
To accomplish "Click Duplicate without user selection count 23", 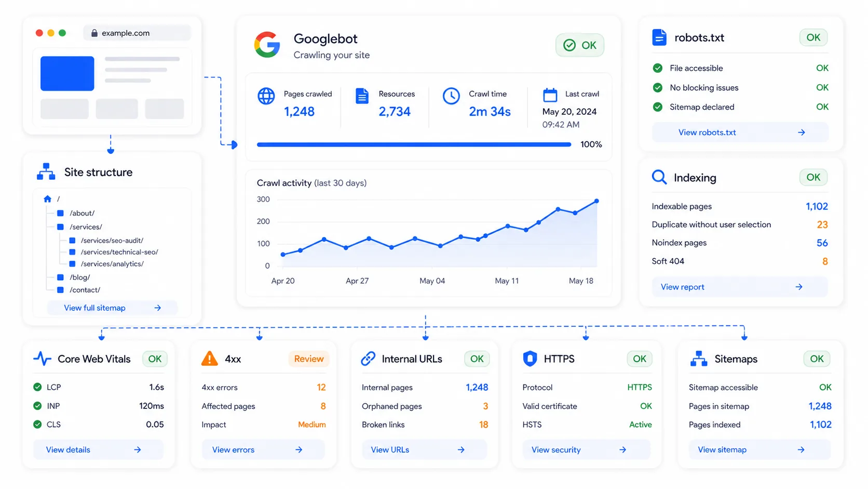I will pyautogui.click(x=822, y=224).
